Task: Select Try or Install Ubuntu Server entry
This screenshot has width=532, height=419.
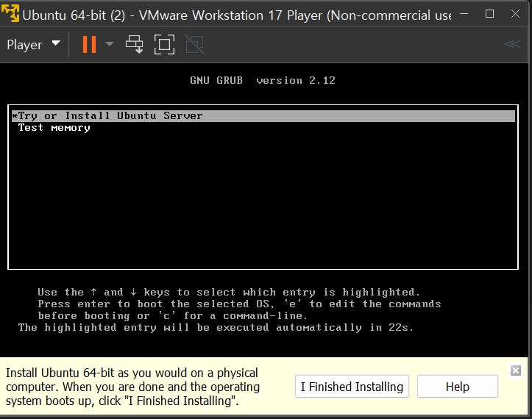Action: point(263,116)
